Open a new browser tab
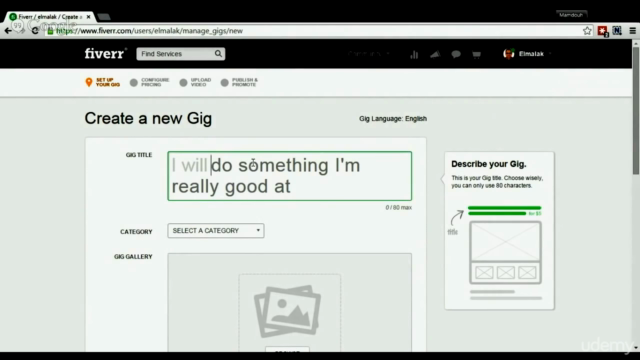This screenshot has width=640, height=360. [104, 17]
